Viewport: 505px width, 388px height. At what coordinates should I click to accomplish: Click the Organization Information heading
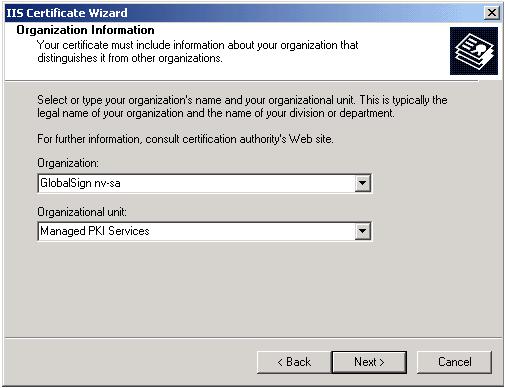[85, 30]
